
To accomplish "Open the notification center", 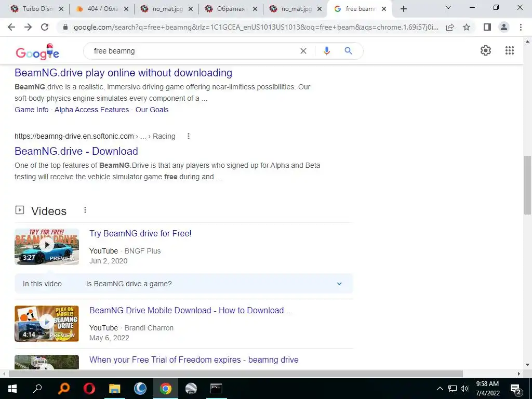I will coord(516,389).
